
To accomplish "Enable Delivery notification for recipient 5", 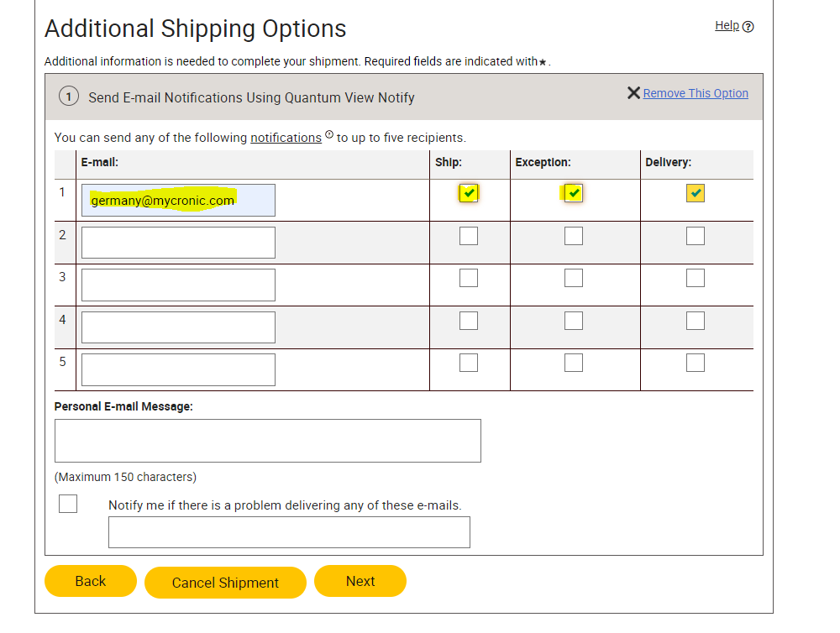I will coord(696,363).
